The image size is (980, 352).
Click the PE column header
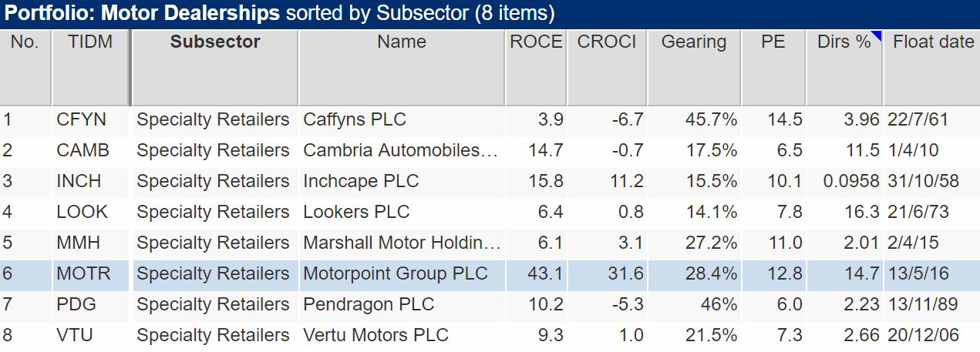773,67
